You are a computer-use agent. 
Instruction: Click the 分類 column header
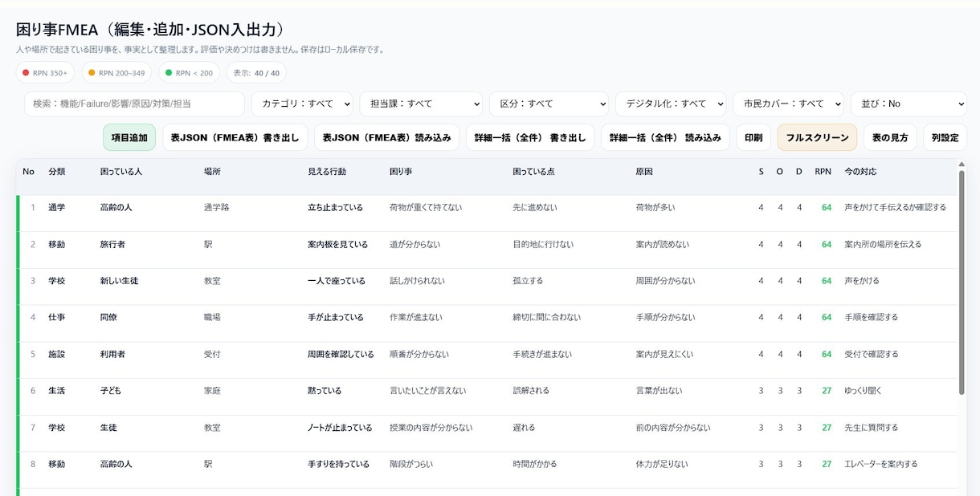tap(57, 172)
